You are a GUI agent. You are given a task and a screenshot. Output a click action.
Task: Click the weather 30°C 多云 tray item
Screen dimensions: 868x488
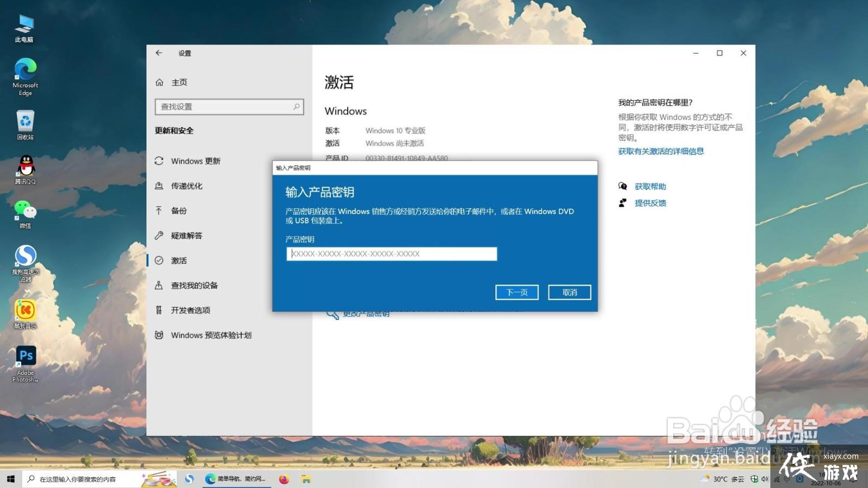pyautogui.click(x=723, y=479)
